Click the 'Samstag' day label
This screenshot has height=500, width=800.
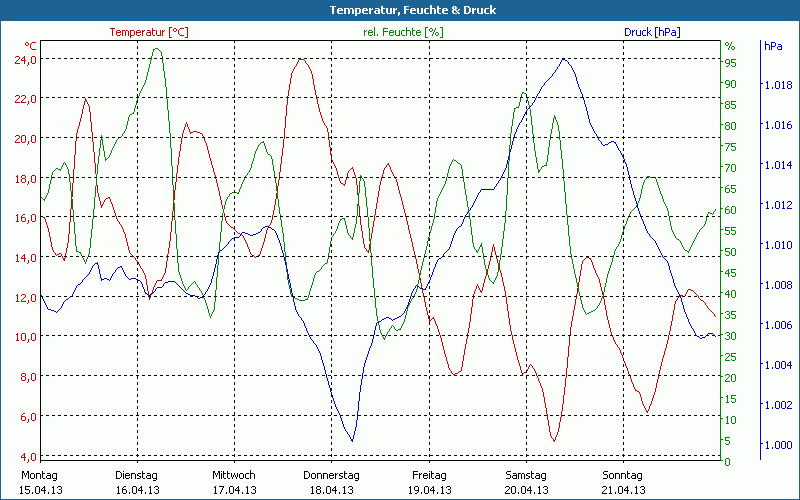526,475
